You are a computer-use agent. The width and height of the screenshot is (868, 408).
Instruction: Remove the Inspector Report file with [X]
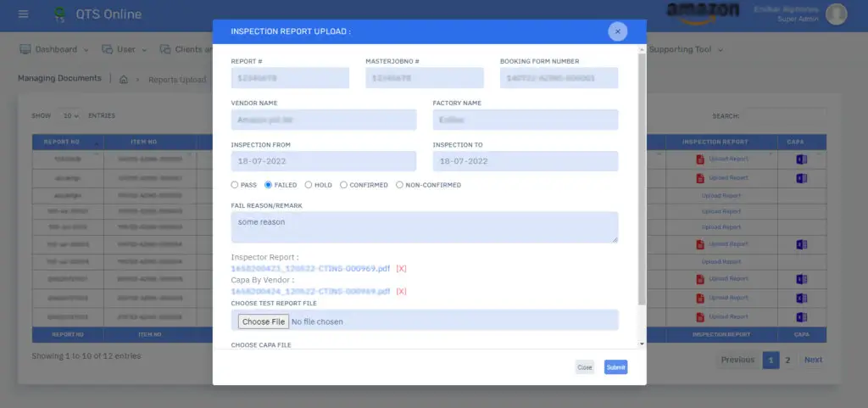coord(402,268)
